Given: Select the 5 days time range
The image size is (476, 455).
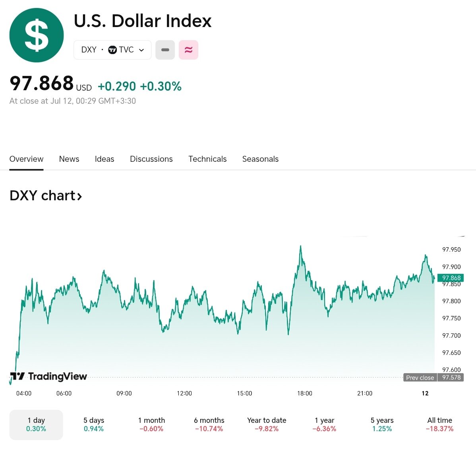Looking at the screenshot, I should tap(93, 424).
